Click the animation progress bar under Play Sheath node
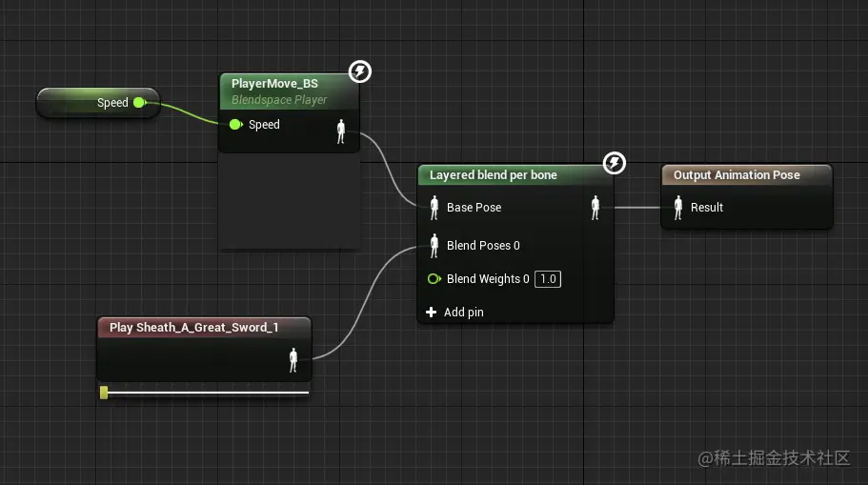Image resolution: width=868 pixels, height=485 pixels. (204, 393)
